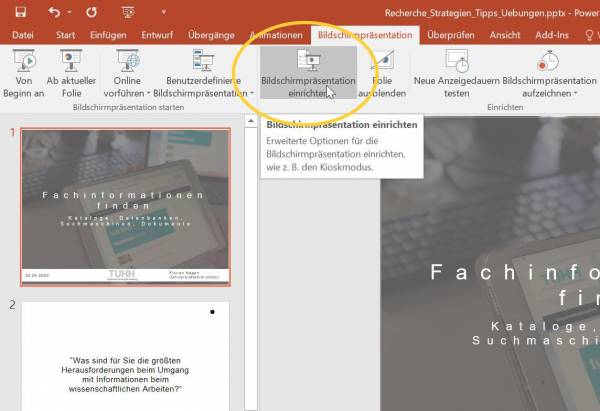The width and height of the screenshot is (600, 411).
Task: Go to the Animationen tab
Action: pyautogui.click(x=276, y=35)
